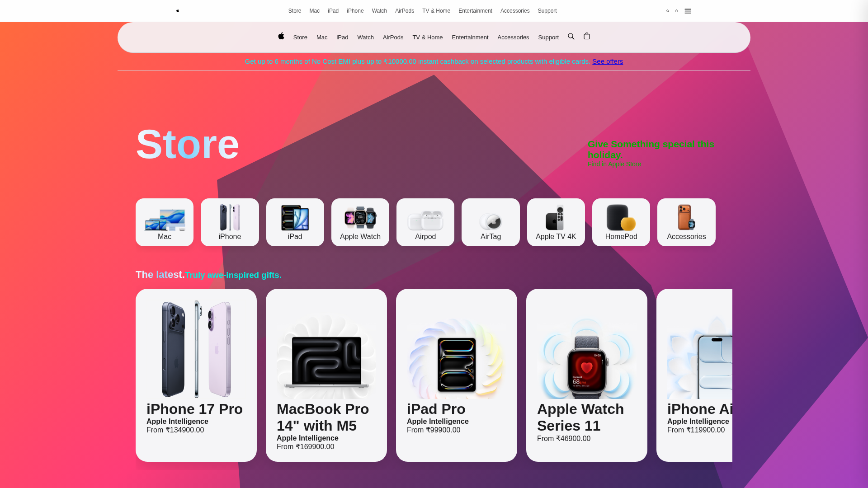Click the price From ₹99900.00
Screen dimensions: 868x488
pos(434,430)
